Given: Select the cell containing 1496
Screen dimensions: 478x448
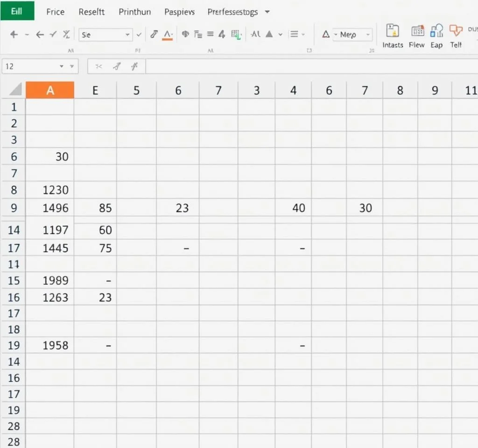Looking at the screenshot, I should (50, 208).
